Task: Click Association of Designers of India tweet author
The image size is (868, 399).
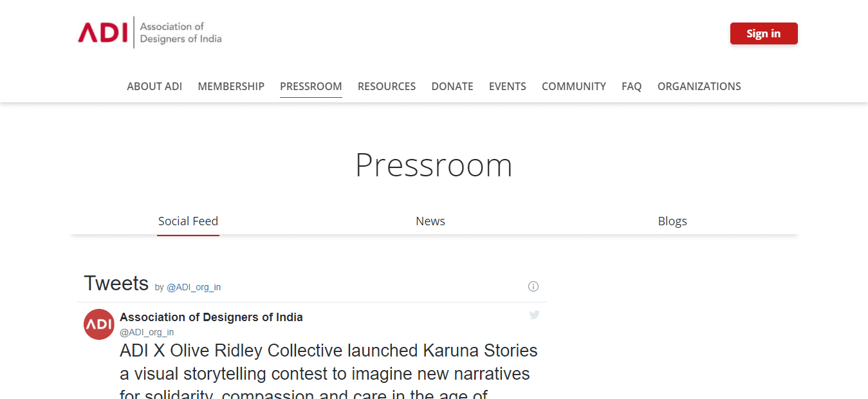Action: pyautogui.click(x=211, y=317)
